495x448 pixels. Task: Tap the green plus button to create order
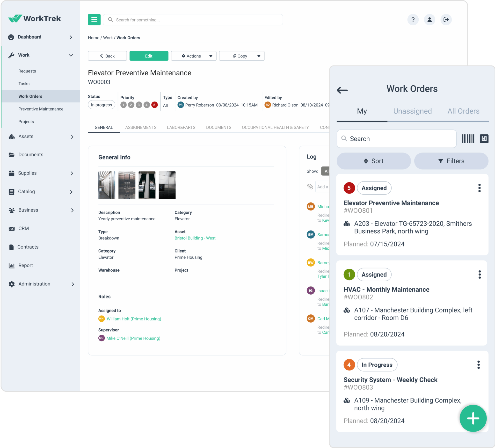[473, 418]
